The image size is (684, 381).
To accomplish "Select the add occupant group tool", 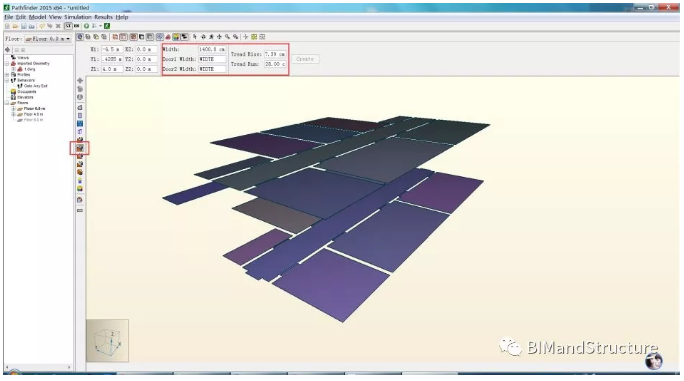I will (x=80, y=189).
